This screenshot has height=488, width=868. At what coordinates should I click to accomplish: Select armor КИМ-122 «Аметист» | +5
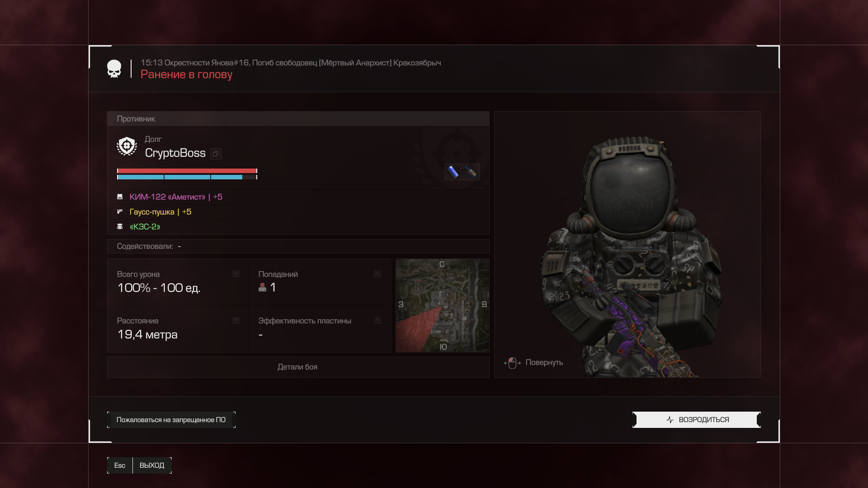pyautogui.click(x=176, y=197)
